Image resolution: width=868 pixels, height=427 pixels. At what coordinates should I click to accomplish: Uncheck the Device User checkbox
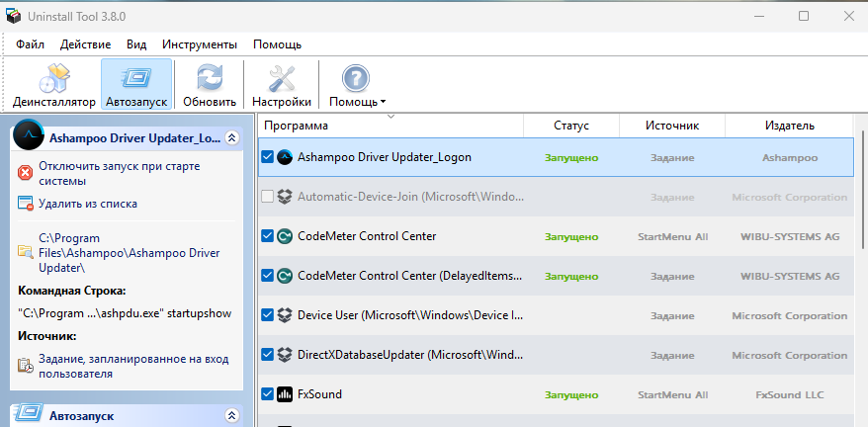click(x=267, y=315)
